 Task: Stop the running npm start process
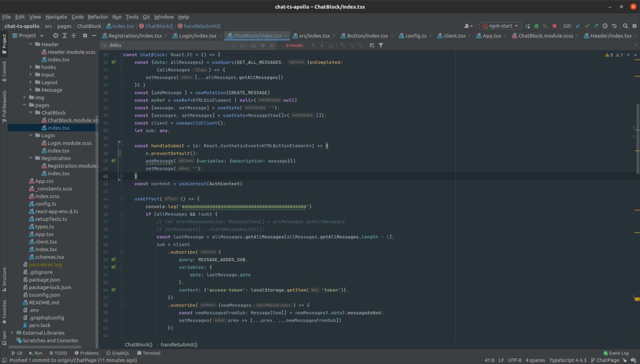coord(554,26)
